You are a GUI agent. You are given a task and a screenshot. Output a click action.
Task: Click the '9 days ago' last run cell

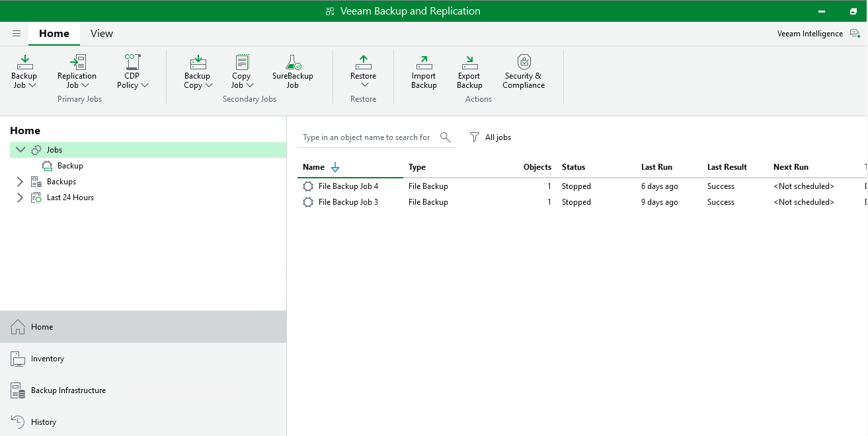coord(660,202)
